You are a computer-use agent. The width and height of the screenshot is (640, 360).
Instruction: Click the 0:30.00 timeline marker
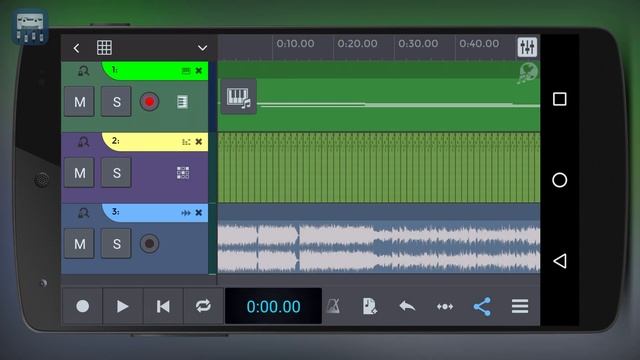point(418,43)
